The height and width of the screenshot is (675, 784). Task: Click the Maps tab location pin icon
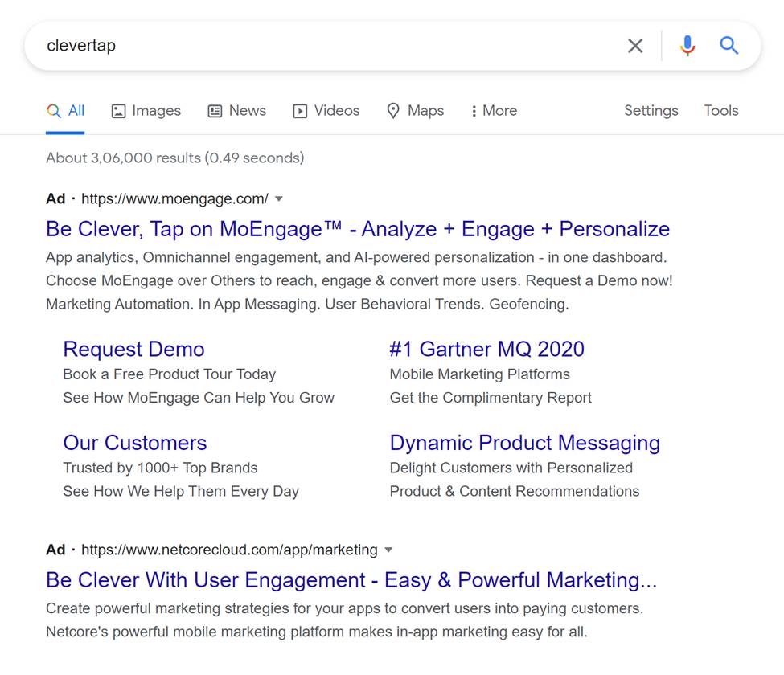pos(393,111)
